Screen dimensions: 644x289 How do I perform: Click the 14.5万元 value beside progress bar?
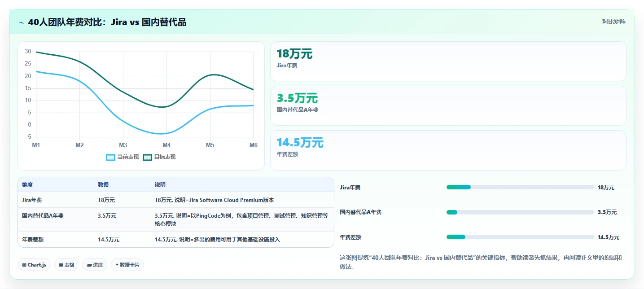pyautogui.click(x=609, y=237)
